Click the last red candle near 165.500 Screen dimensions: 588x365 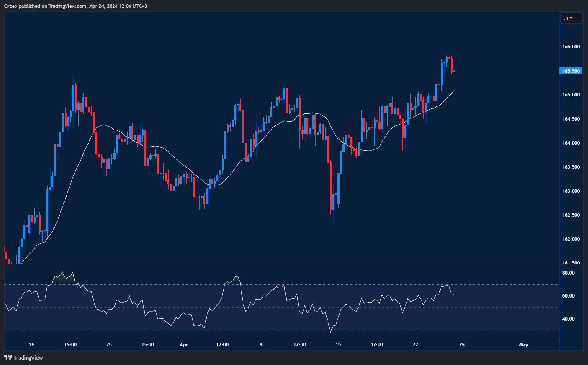coord(452,65)
